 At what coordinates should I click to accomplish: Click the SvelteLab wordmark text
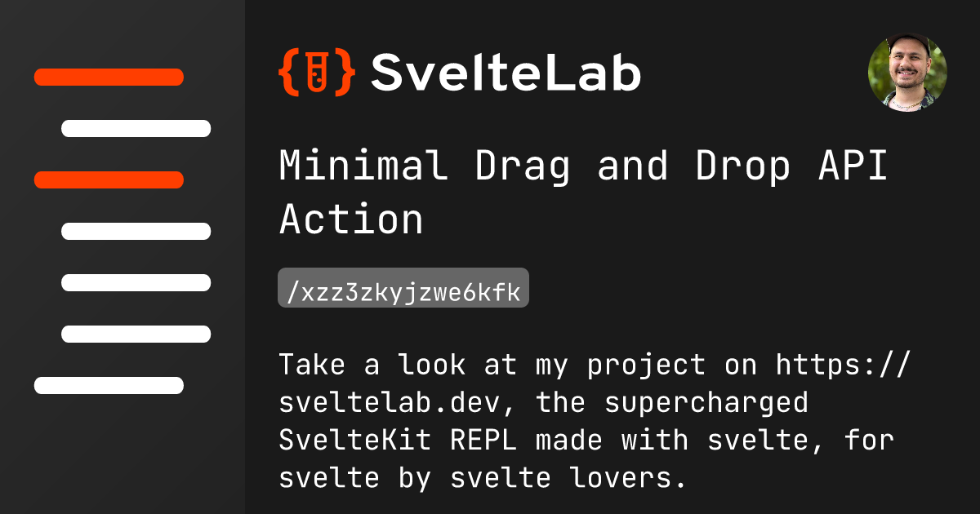pyautogui.click(x=506, y=73)
